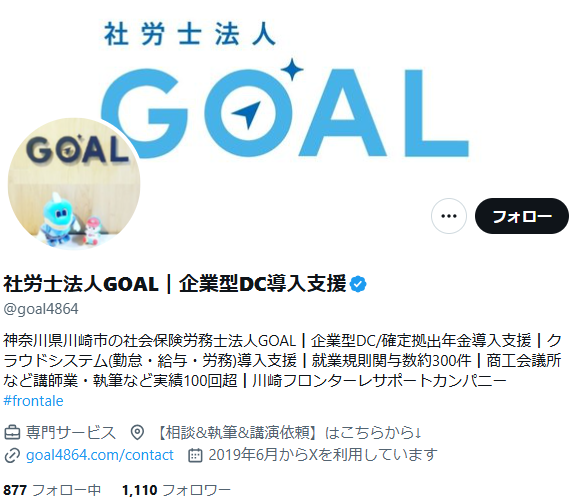Click the calendar join-date icon
Viewport: 578px width, 499px height.
click(195, 455)
